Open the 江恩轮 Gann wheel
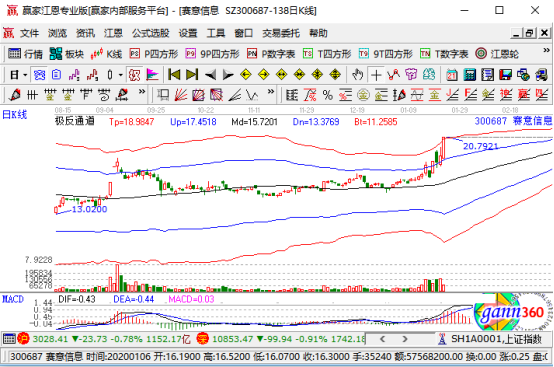This screenshot has width=554, height=367. click(x=497, y=54)
